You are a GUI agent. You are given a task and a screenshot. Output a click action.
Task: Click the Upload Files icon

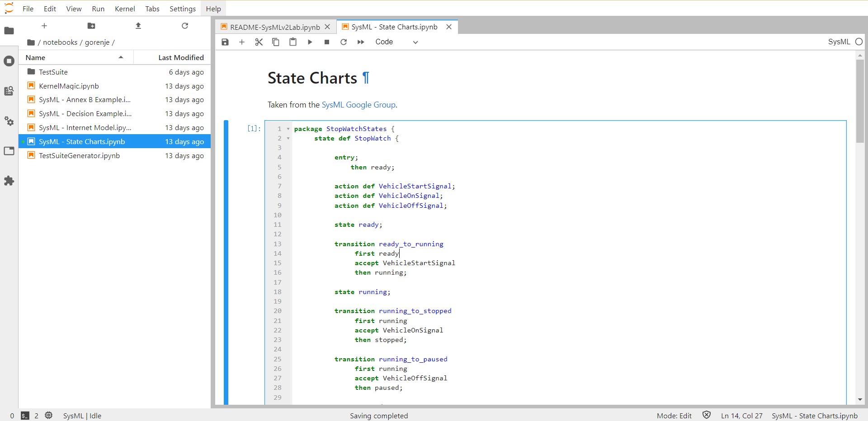point(138,26)
